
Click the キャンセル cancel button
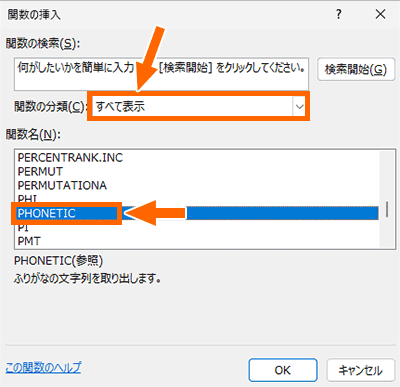tap(360, 370)
